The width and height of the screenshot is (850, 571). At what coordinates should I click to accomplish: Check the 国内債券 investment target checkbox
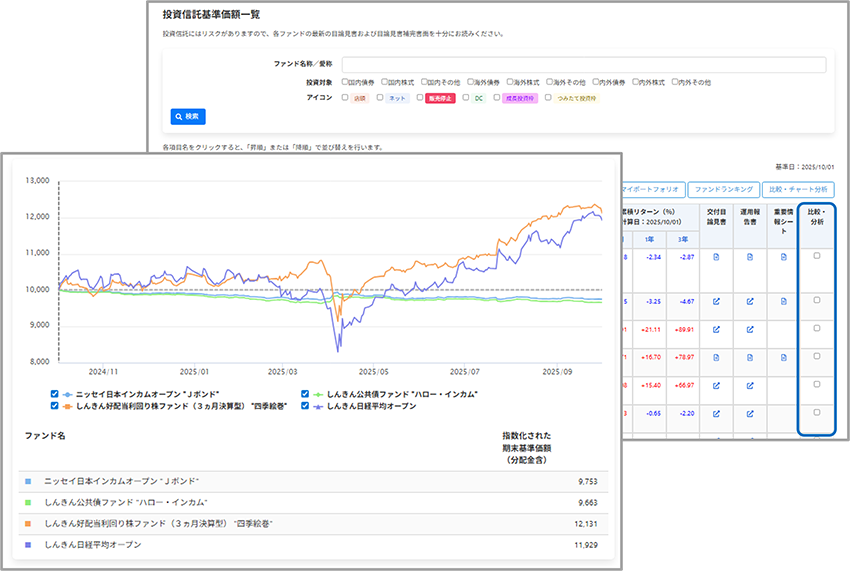coord(345,82)
